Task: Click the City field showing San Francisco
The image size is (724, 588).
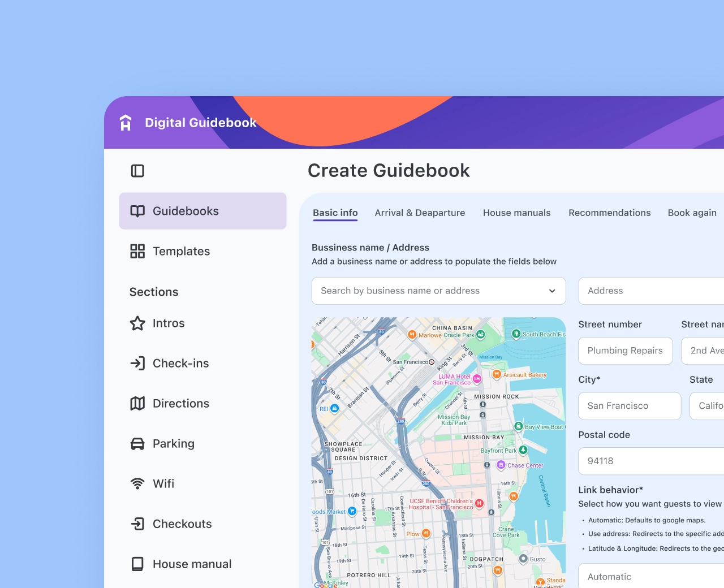Action: click(629, 406)
